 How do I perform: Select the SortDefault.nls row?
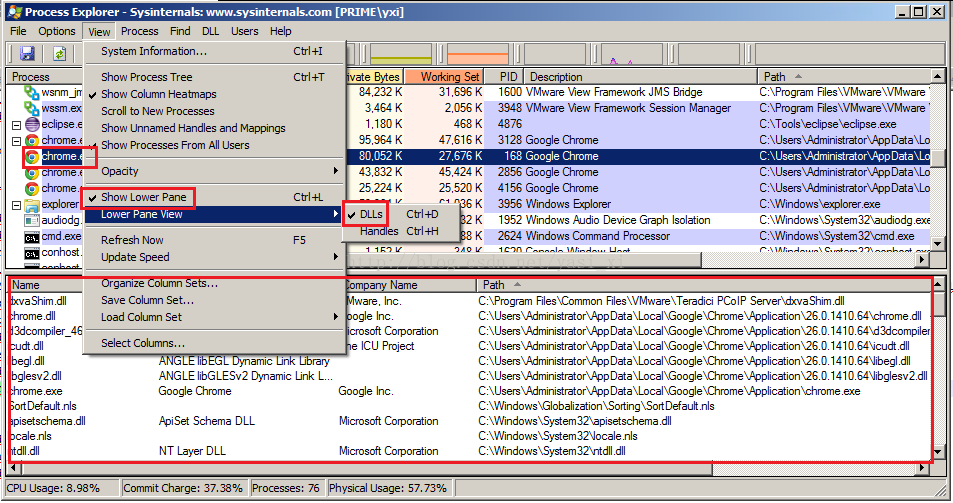coord(470,406)
